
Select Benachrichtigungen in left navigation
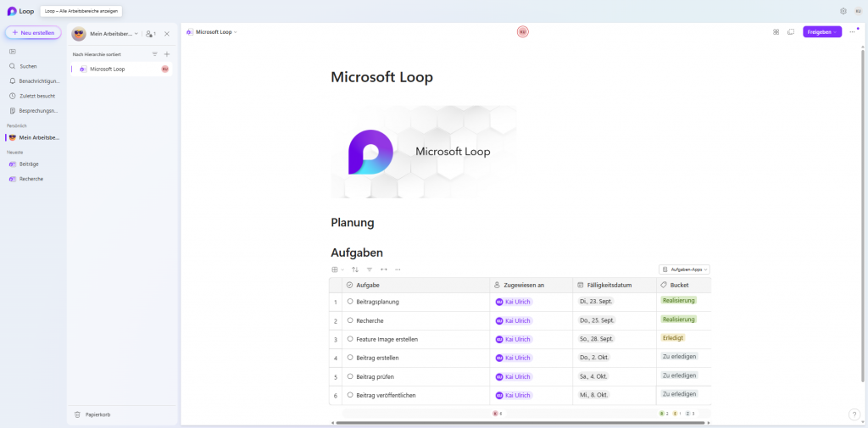tap(39, 81)
